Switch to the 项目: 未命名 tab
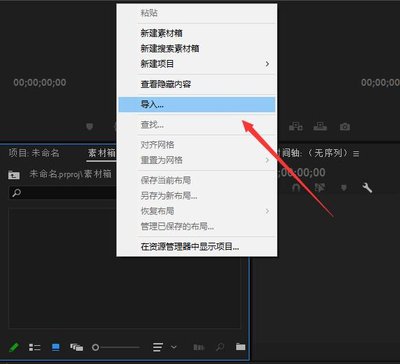Screen dimensions: 400x364 click(x=34, y=153)
